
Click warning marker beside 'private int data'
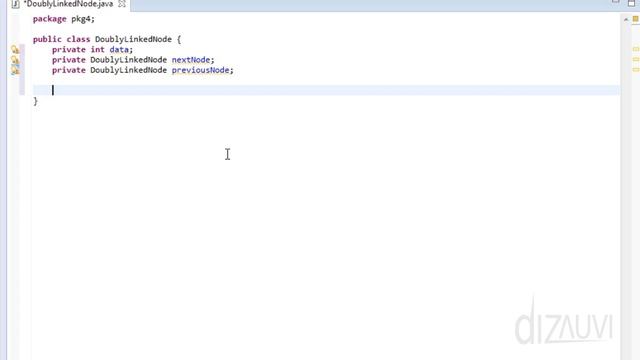pos(15,50)
